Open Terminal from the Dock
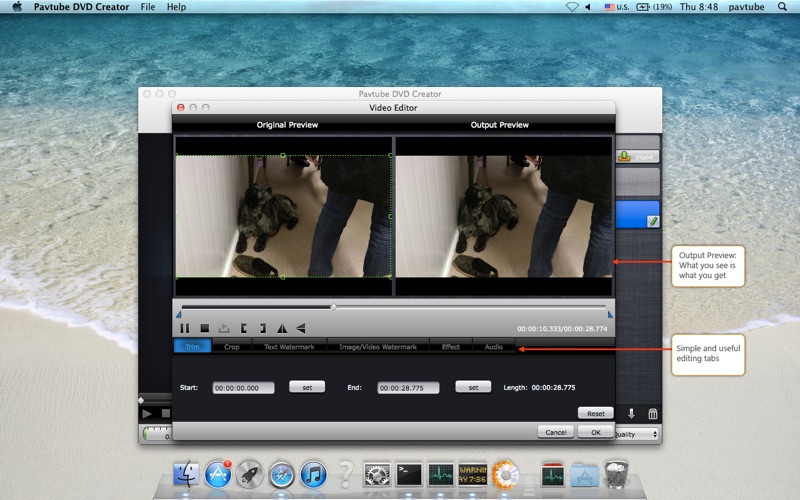 pos(409,475)
